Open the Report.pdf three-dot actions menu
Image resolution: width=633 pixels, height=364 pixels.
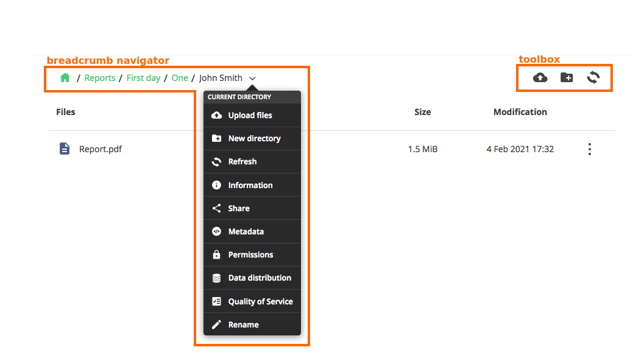click(589, 149)
